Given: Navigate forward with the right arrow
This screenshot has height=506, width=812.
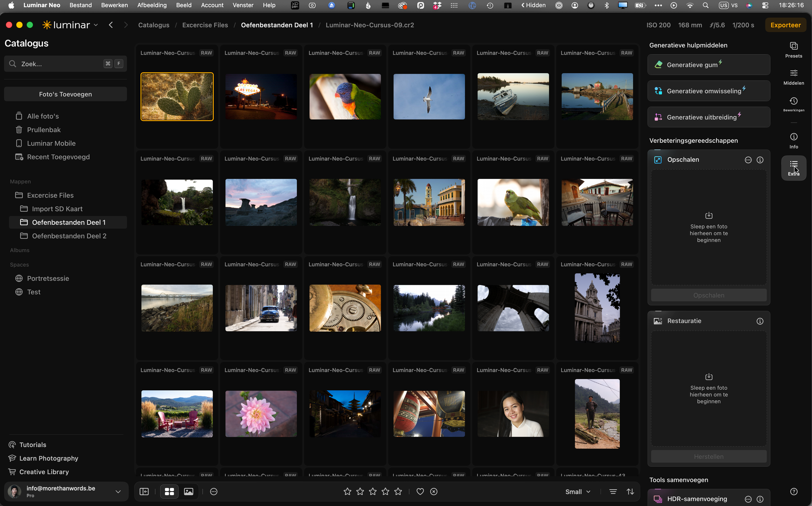Looking at the screenshot, I should click(x=126, y=25).
